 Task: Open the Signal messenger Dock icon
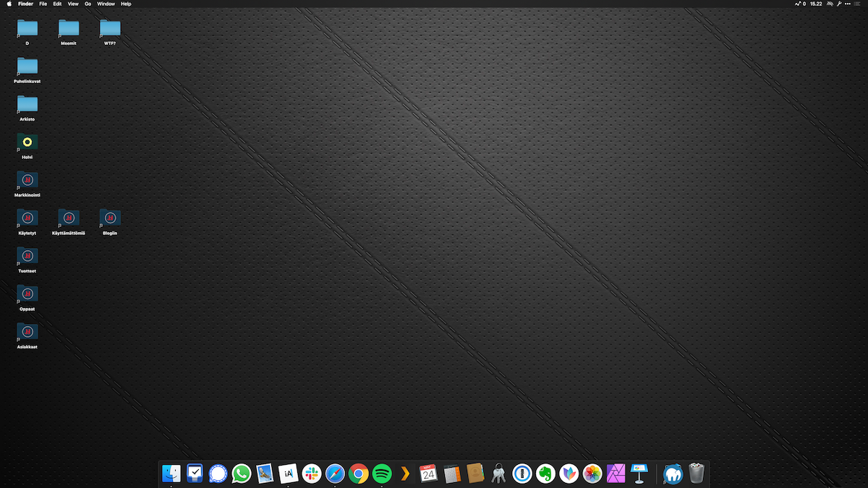[x=218, y=474]
